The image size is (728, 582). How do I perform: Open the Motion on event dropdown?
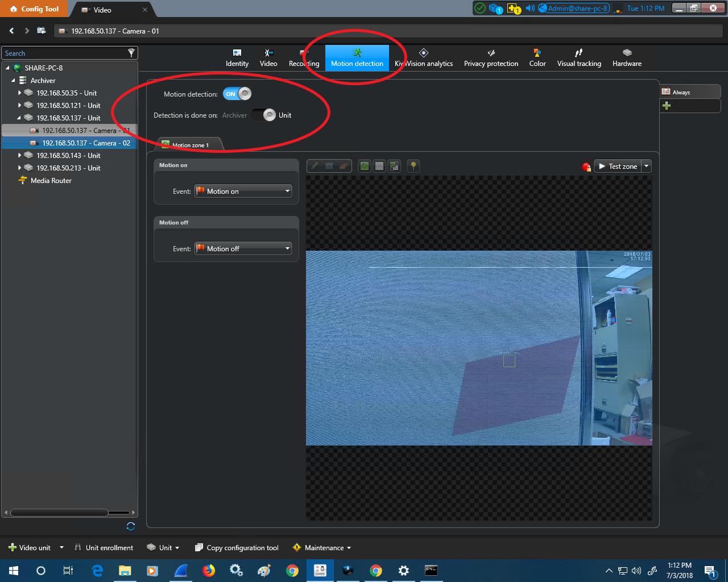(243, 192)
